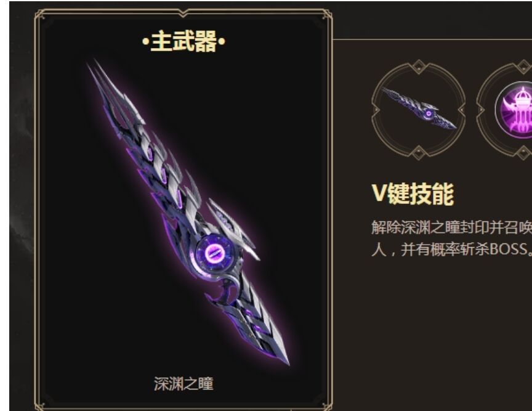This screenshot has height=411, width=532.
Task: Click top diamond ornament above weapon thumbnail
Action: coord(419,66)
